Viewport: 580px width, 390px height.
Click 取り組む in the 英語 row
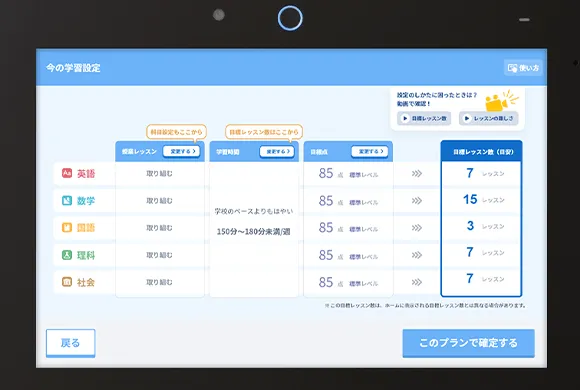click(159, 174)
